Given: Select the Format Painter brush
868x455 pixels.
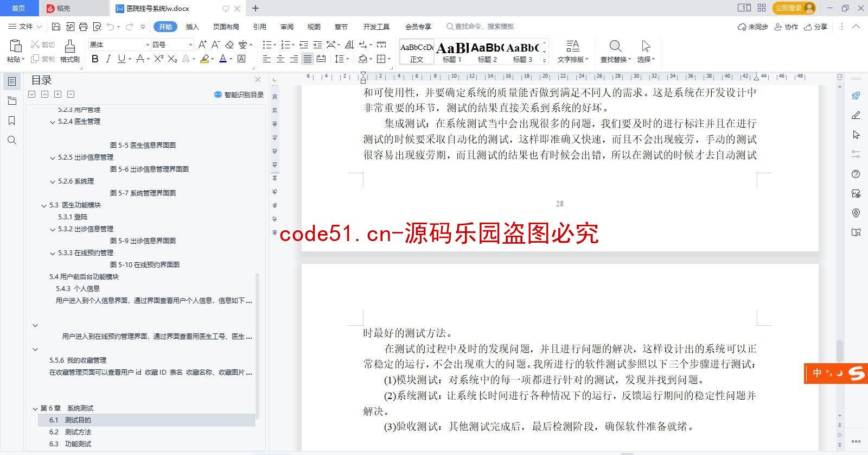Looking at the screenshot, I should click(69, 46).
